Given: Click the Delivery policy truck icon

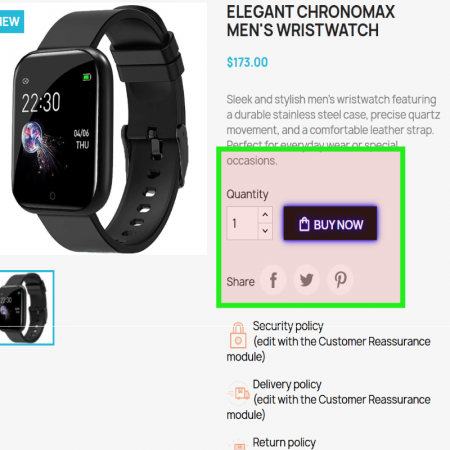Looking at the screenshot, I should point(239,393).
